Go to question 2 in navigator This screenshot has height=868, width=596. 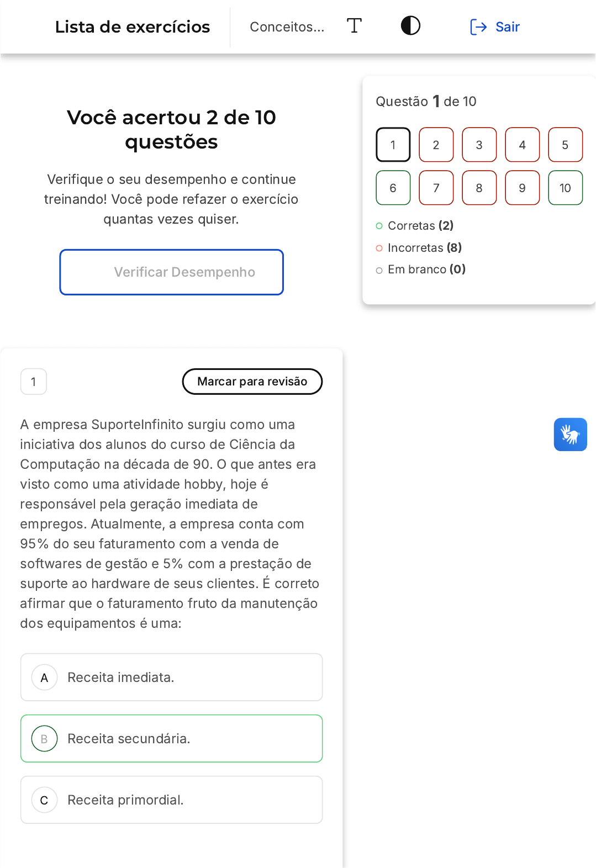436,145
